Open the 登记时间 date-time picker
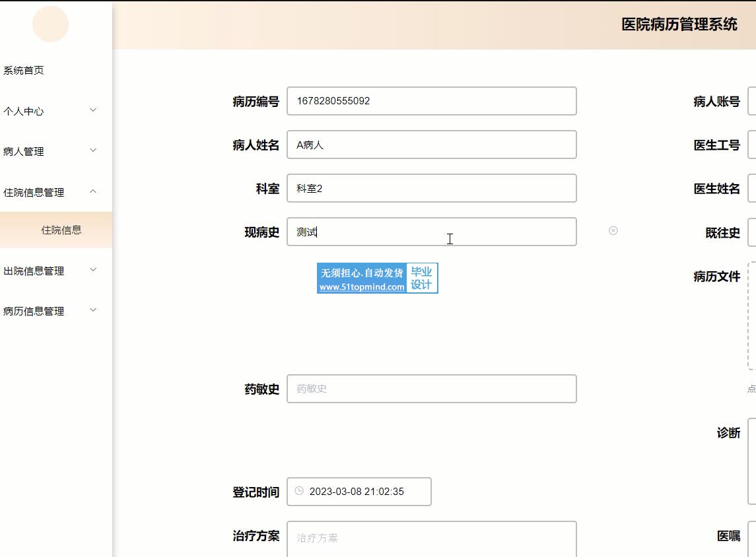The image size is (756, 557). [x=359, y=492]
